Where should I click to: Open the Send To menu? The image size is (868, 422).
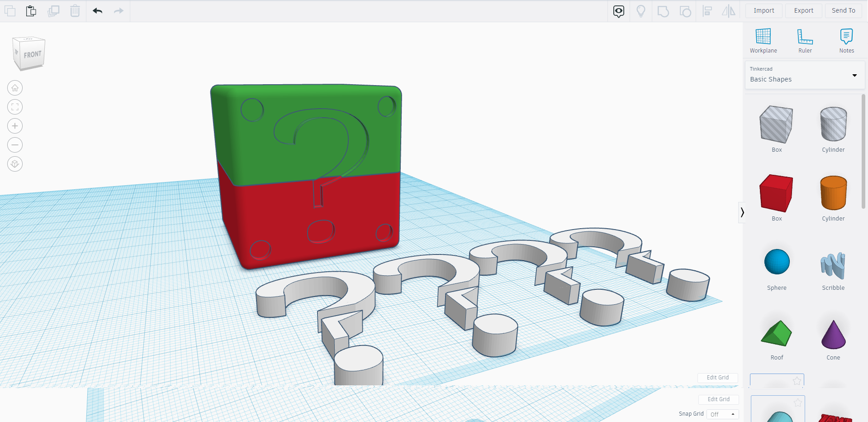pos(844,10)
